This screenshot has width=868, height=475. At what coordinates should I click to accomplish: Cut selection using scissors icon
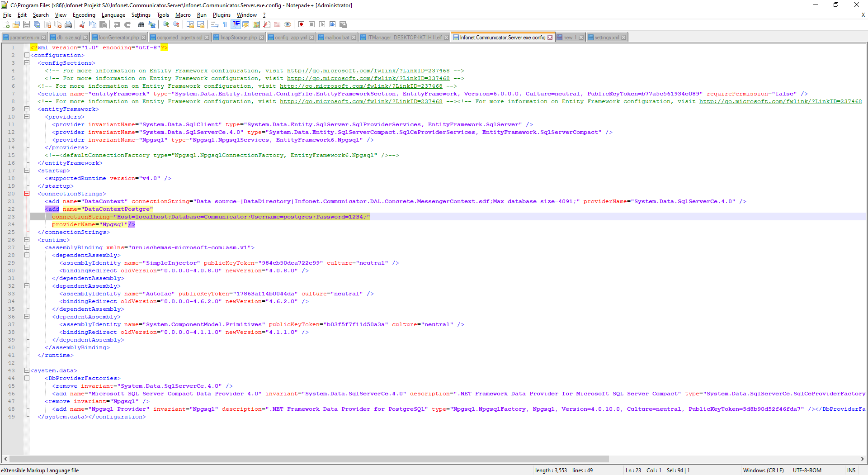(x=82, y=24)
